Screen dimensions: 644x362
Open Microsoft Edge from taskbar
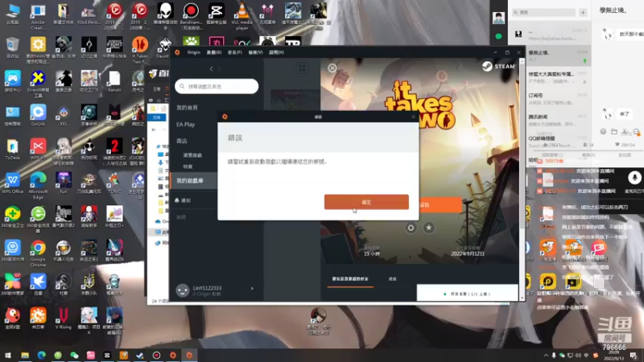(x=42, y=356)
